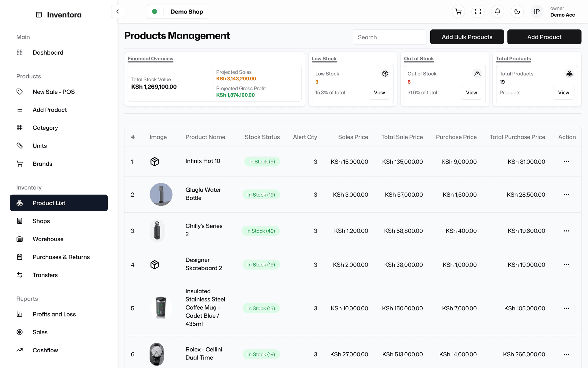Open the Demo Shop selector
Screen dimensions: 588x368
pos(178,12)
